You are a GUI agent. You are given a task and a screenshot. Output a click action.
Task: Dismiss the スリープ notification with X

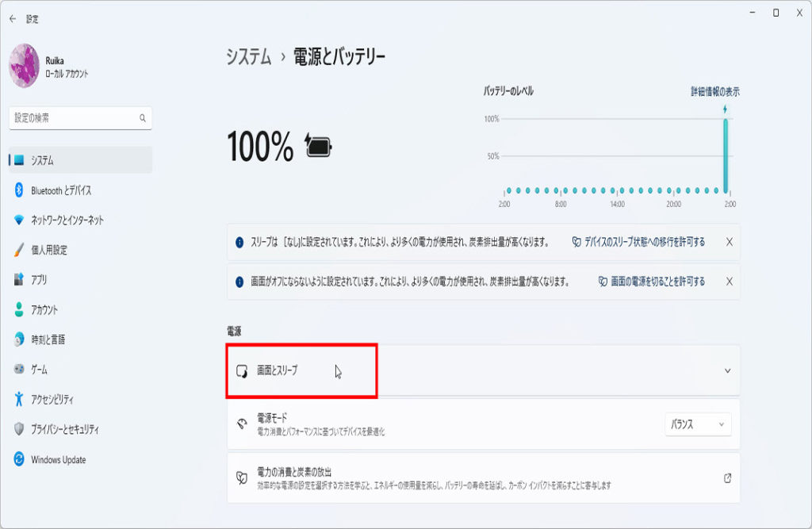click(729, 242)
